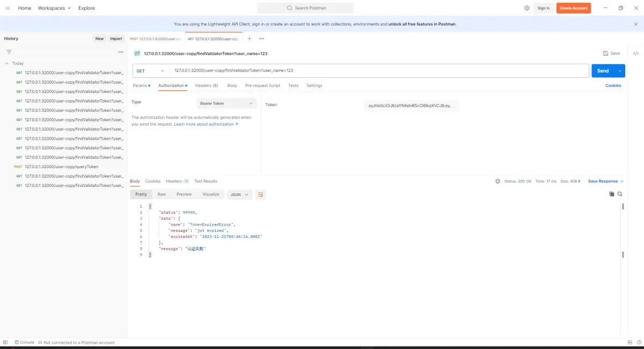
Task: Save the request using Save button
Action: tap(611, 53)
